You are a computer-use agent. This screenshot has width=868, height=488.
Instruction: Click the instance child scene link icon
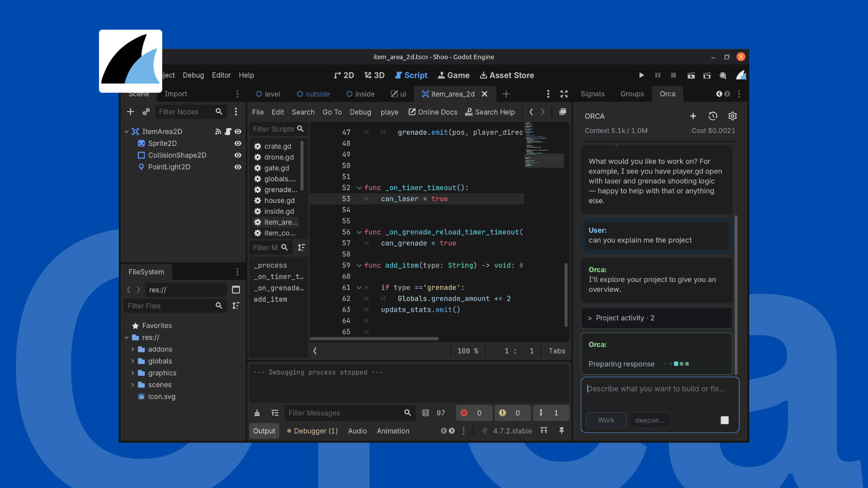146,112
